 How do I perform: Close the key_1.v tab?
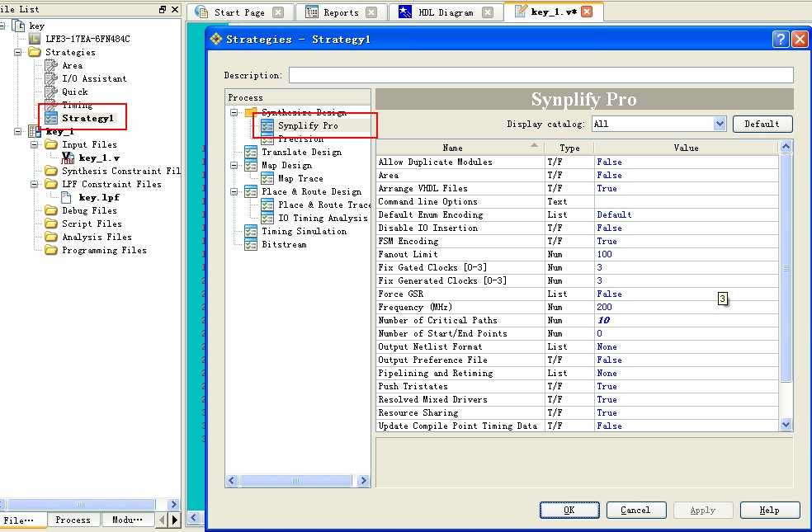tap(588, 12)
